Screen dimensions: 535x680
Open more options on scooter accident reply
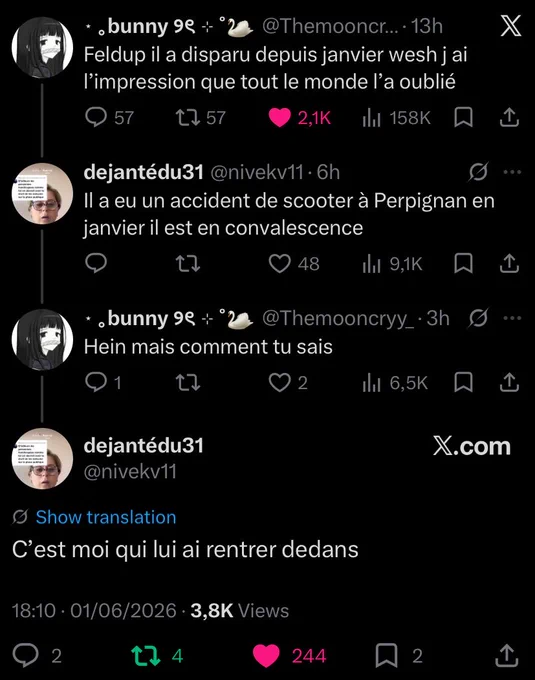[512, 172]
